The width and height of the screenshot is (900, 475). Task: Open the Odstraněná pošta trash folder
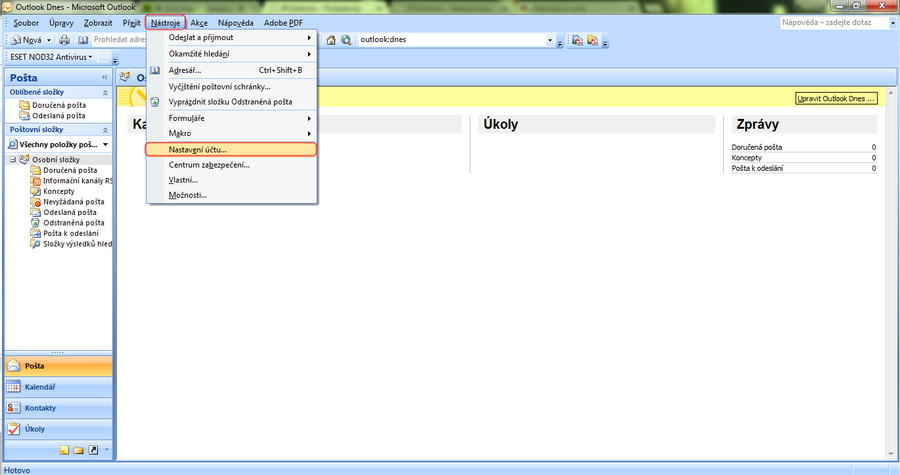click(73, 223)
